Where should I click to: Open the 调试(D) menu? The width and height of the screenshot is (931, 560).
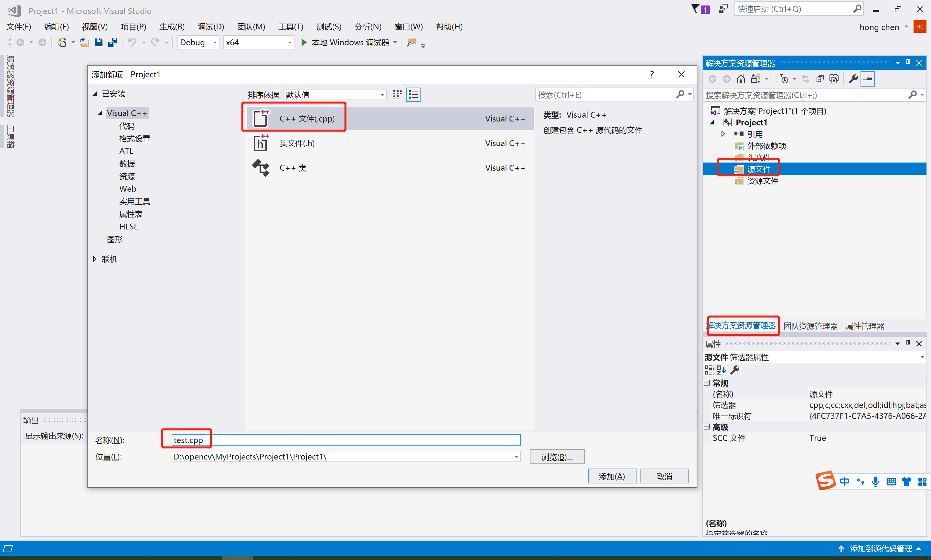[210, 27]
